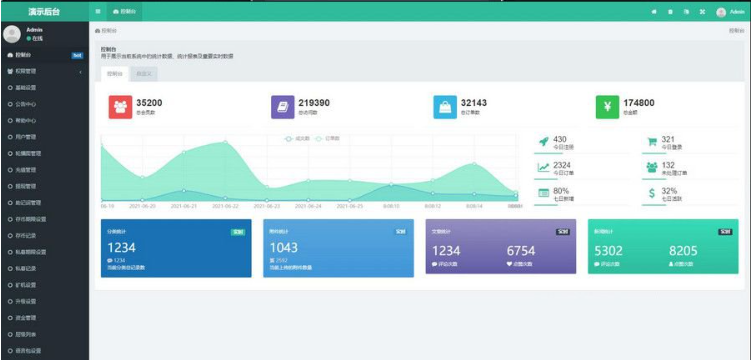The width and height of the screenshot is (751, 360).
Task: Toggle the first series in chart legend
Action: click(297, 138)
